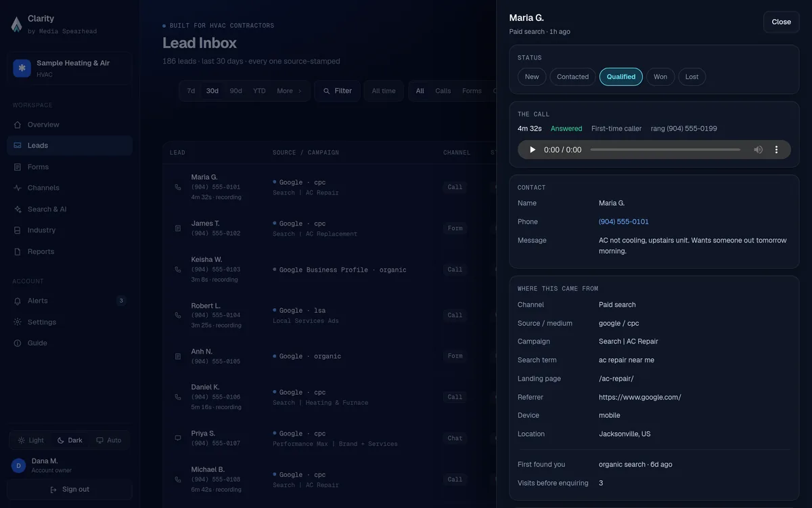Open Alerts with 3 notifications

pyautogui.click(x=70, y=301)
